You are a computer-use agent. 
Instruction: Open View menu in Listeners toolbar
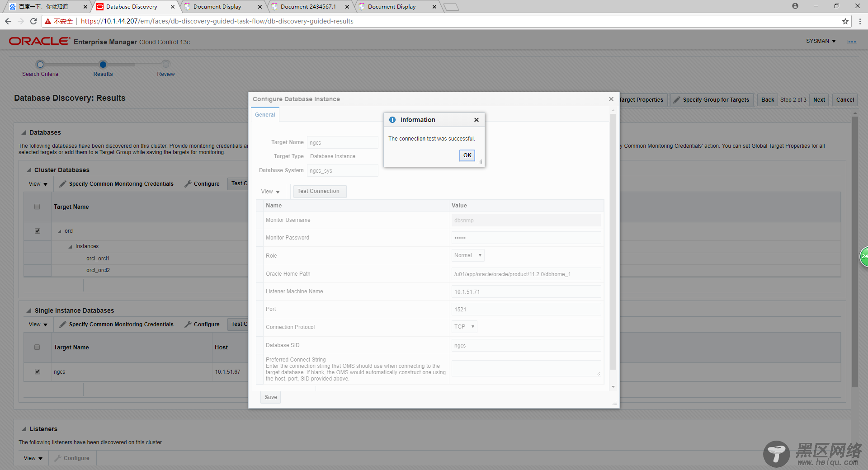33,458
